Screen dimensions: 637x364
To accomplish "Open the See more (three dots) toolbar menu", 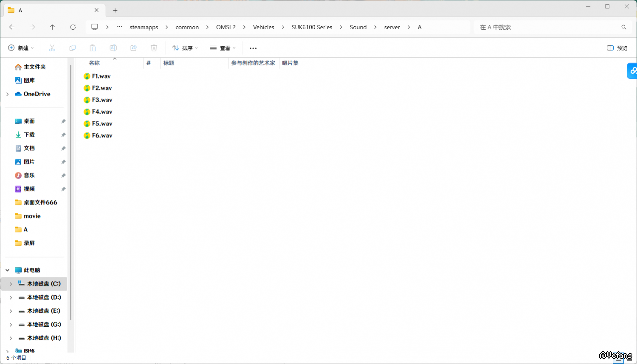I will (253, 48).
